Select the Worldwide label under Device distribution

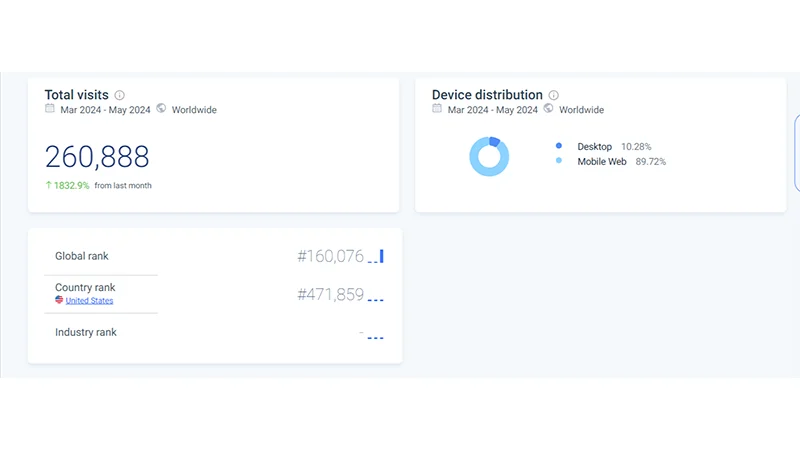[x=581, y=110]
